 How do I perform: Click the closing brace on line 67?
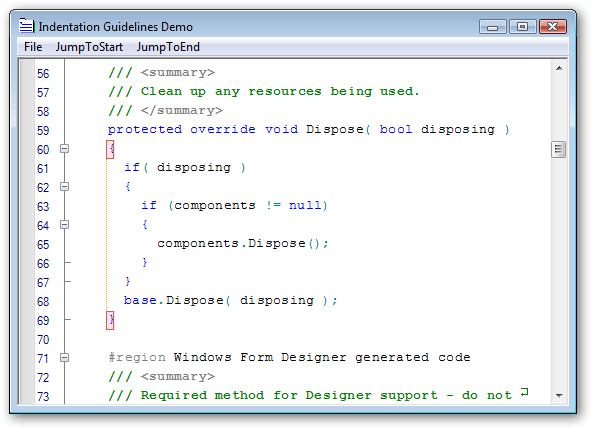click(x=128, y=281)
